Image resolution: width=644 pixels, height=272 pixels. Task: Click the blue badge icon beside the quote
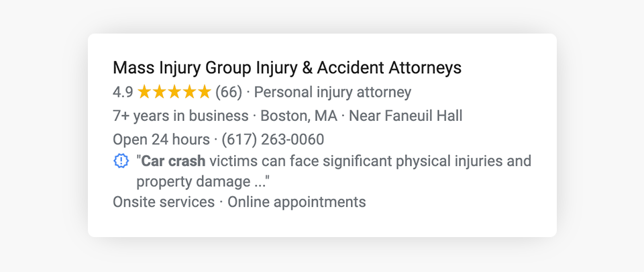[121, 161]
